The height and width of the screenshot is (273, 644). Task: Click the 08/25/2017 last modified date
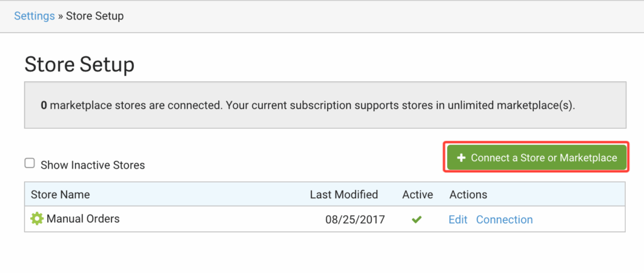355,220
